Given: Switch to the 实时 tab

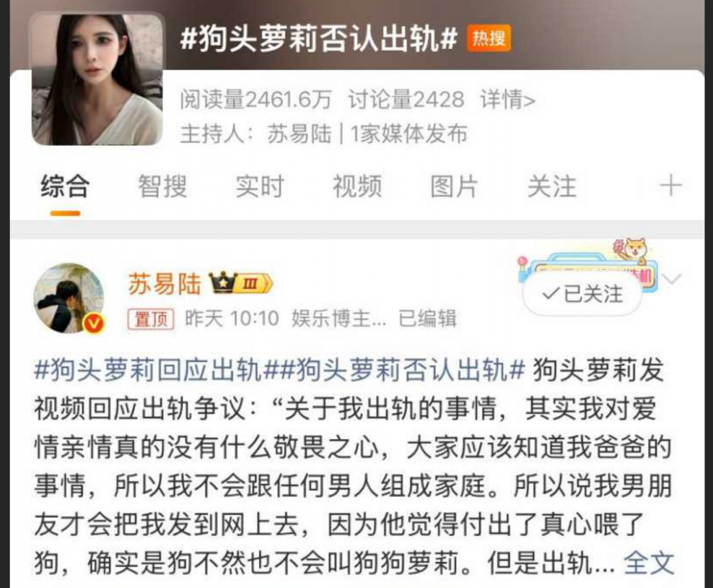Looking at the screenshot, I should 260,186.
